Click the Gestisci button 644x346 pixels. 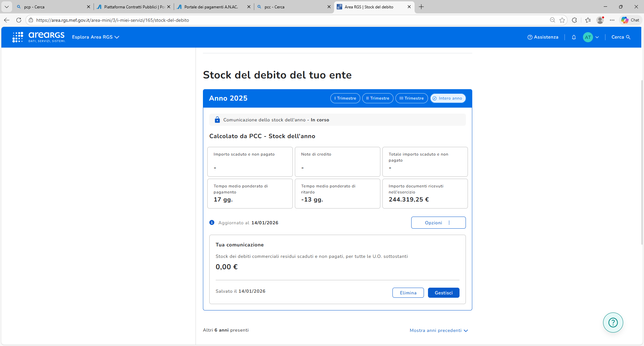coord(443,293)
